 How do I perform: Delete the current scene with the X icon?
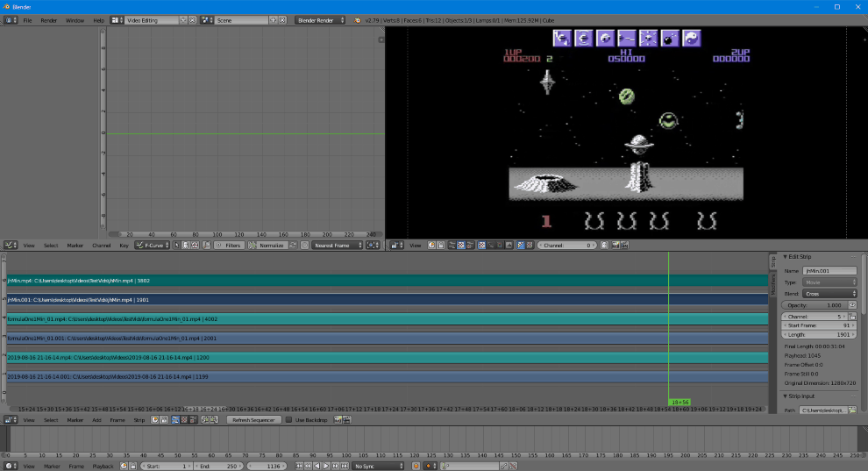[282, 20]
